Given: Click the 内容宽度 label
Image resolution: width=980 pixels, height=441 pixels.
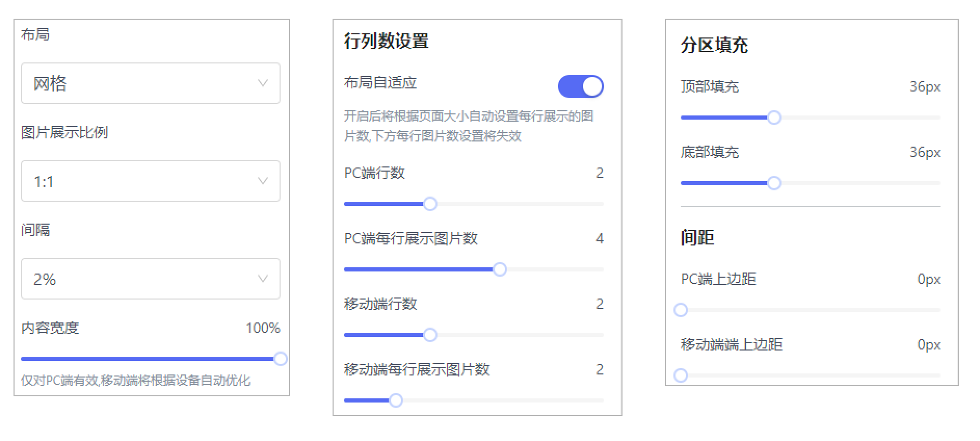Looking at the screenshot, I should pyautogui.click(x=50, y=328).
